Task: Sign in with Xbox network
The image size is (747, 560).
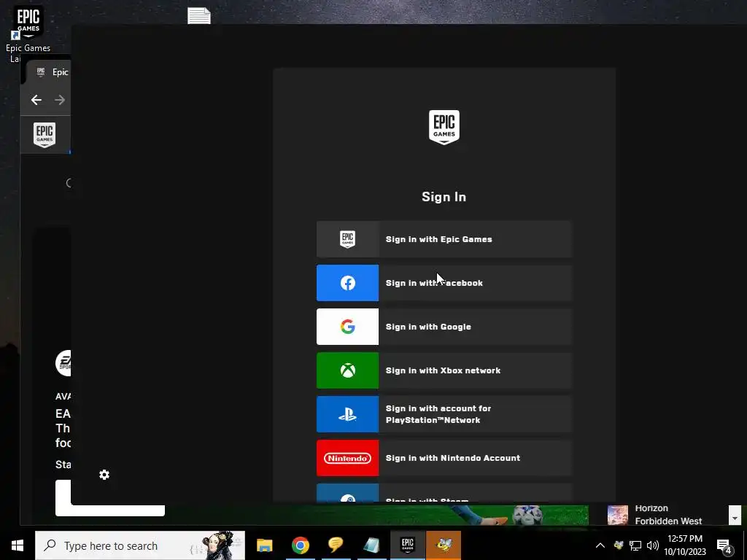Action: [444, 370]
